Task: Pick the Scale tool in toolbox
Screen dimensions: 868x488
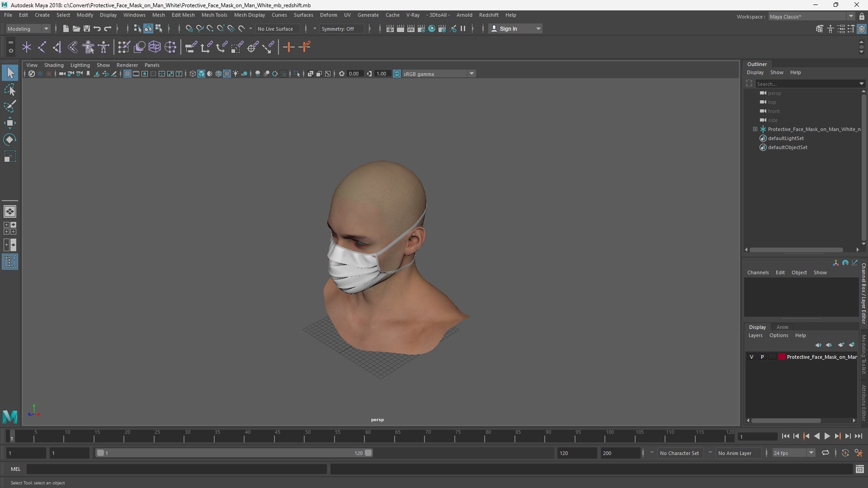Action: 10,156
